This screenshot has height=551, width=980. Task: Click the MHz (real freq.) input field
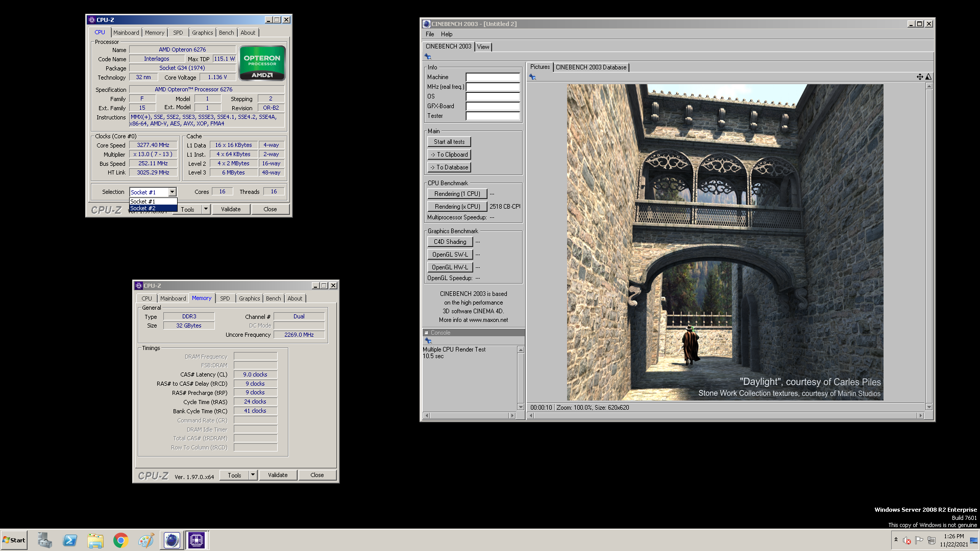493,87
